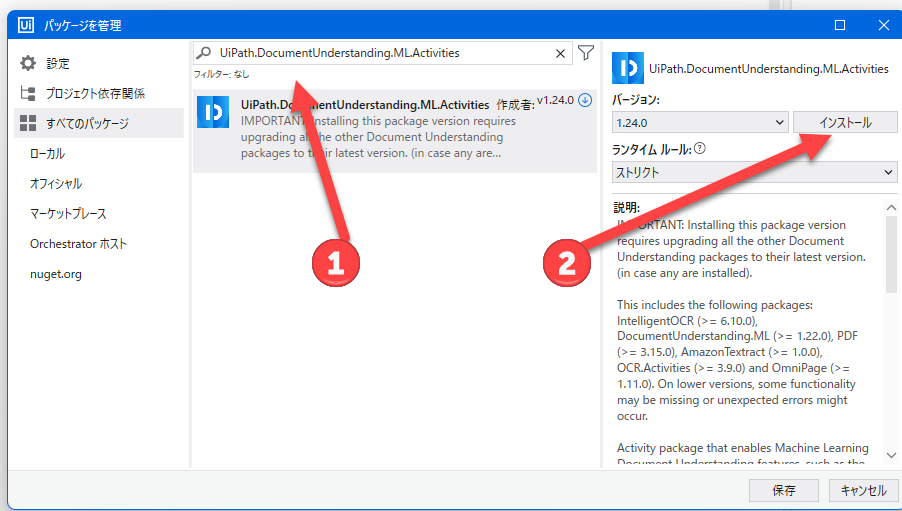The width and height of the screenshot is (902, 511).
Task: Close the パッケージを管理 window
Action: [884, 25]
